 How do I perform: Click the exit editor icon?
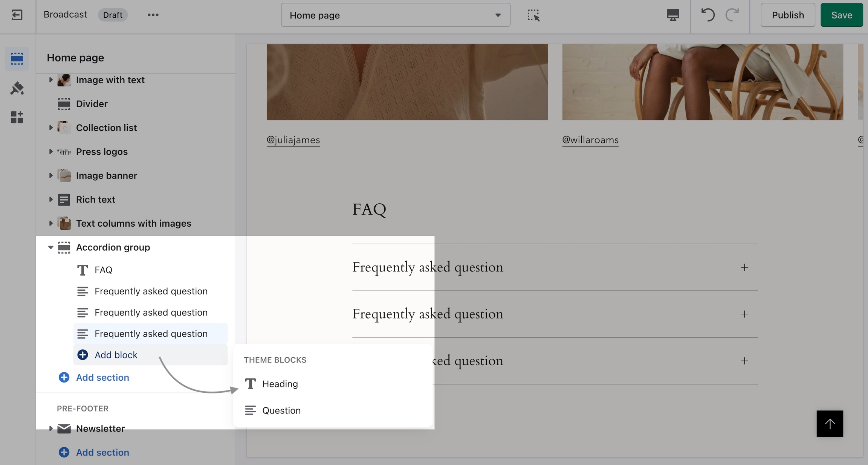(17, 15)
